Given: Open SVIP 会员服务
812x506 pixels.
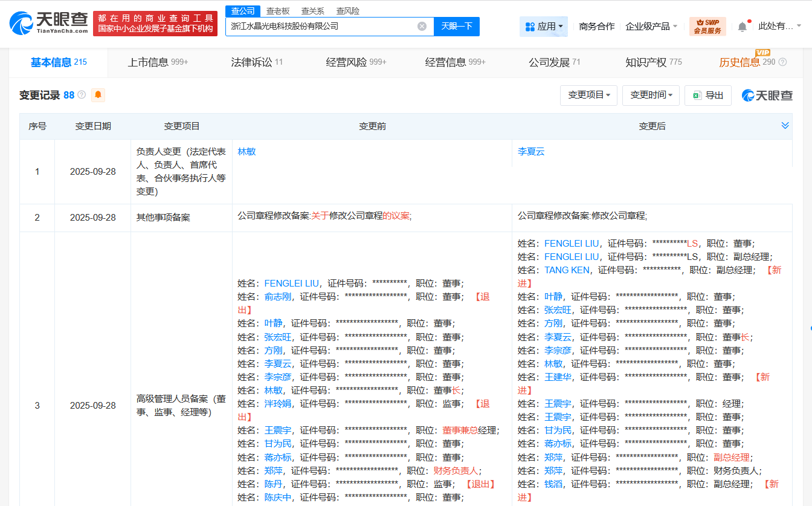Looking at the screenshot, I should pos(707,27).
